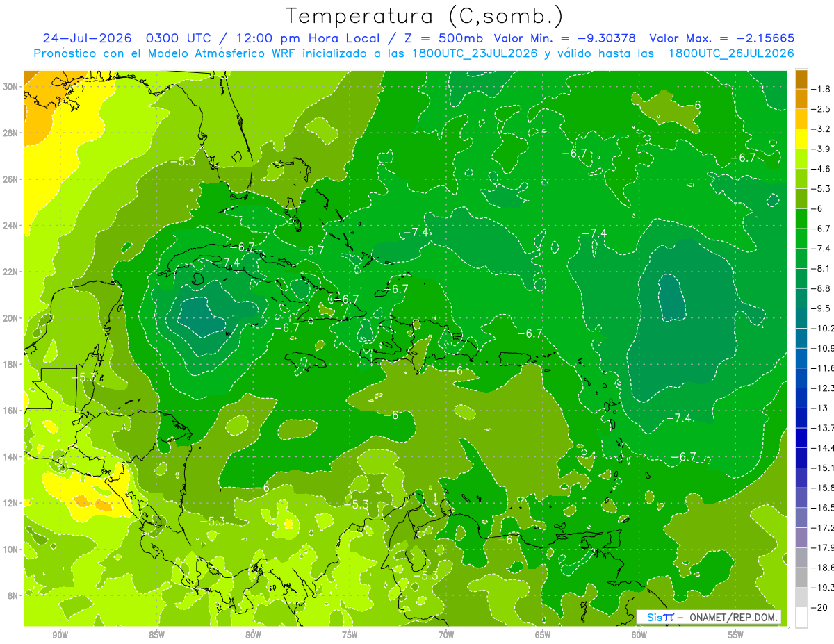This screenshot has width=834, height=644.
Task: Click the "18N" latitude label
Action: (11, 364)
